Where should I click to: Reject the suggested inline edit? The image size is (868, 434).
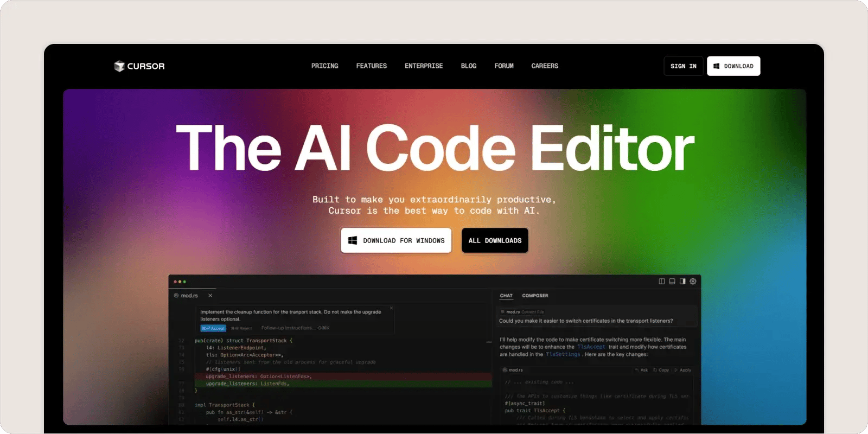[x=241, y=328]
